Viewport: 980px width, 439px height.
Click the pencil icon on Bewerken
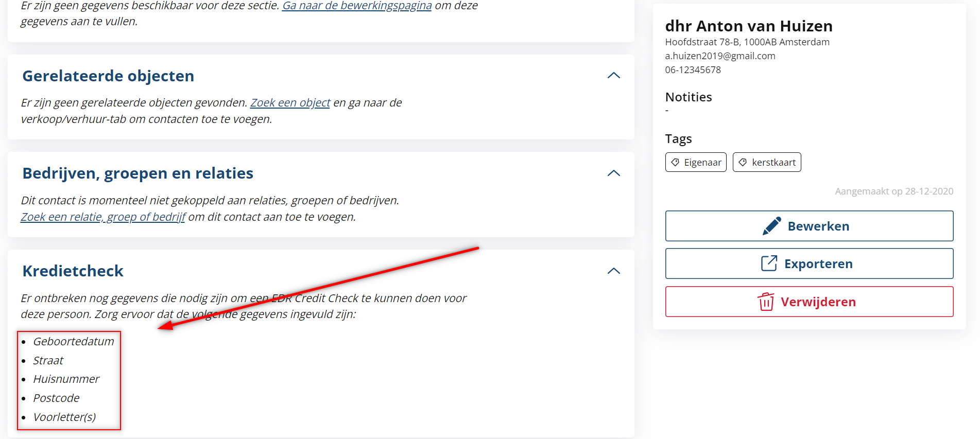click(771, 226)
